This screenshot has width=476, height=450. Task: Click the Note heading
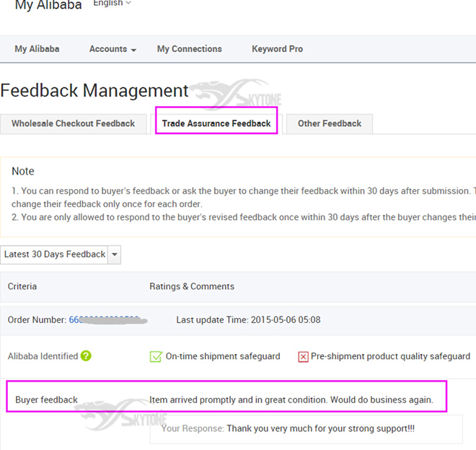point(23,171)
